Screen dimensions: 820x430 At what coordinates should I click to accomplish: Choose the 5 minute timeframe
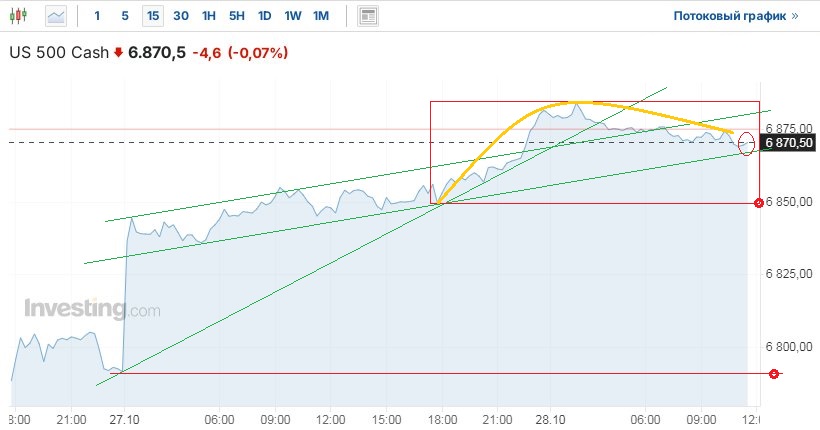pyautogui.click(x=125, y=16)
